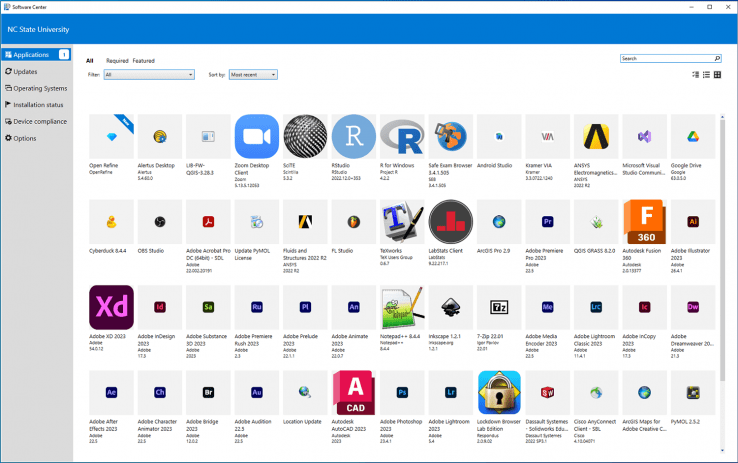738x463 pixels.
Task: Open the Kramer VIA tile
Action: (547, 136)
